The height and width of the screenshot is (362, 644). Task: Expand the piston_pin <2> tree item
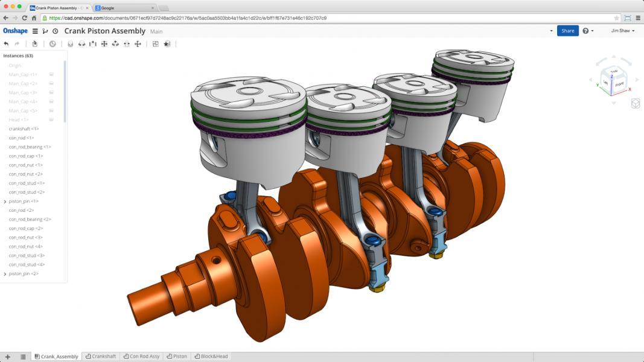(5, 274)
